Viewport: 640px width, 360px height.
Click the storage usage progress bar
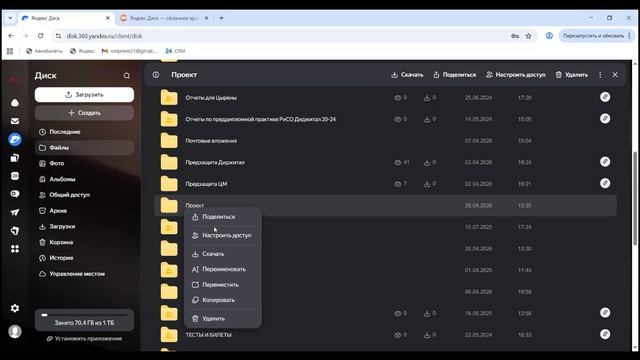[x=84, y=315]
